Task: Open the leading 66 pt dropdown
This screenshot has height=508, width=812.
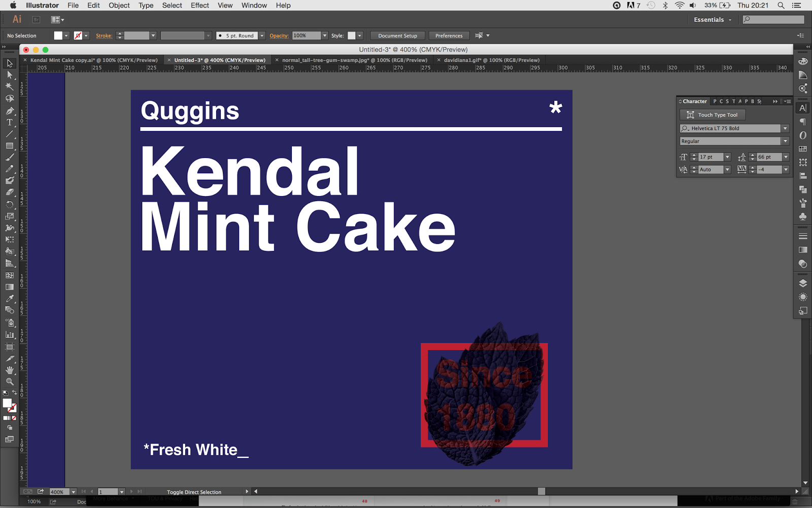Action: click(786, 157)
